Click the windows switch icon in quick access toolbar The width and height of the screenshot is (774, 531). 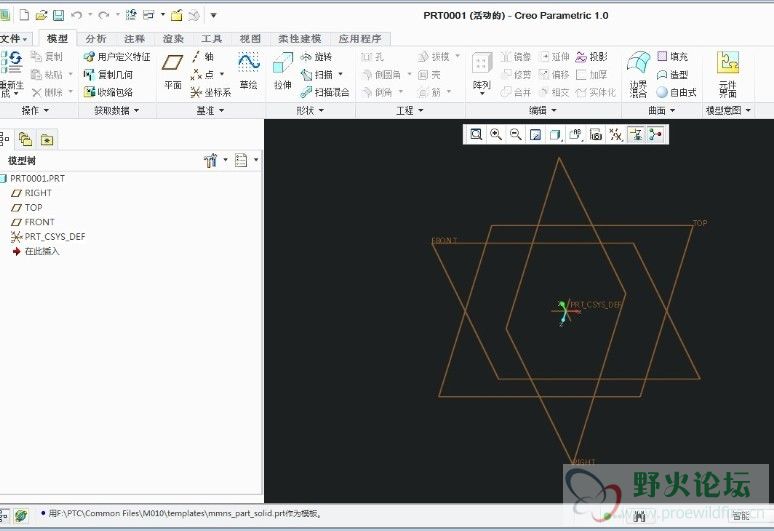[148, 15]
